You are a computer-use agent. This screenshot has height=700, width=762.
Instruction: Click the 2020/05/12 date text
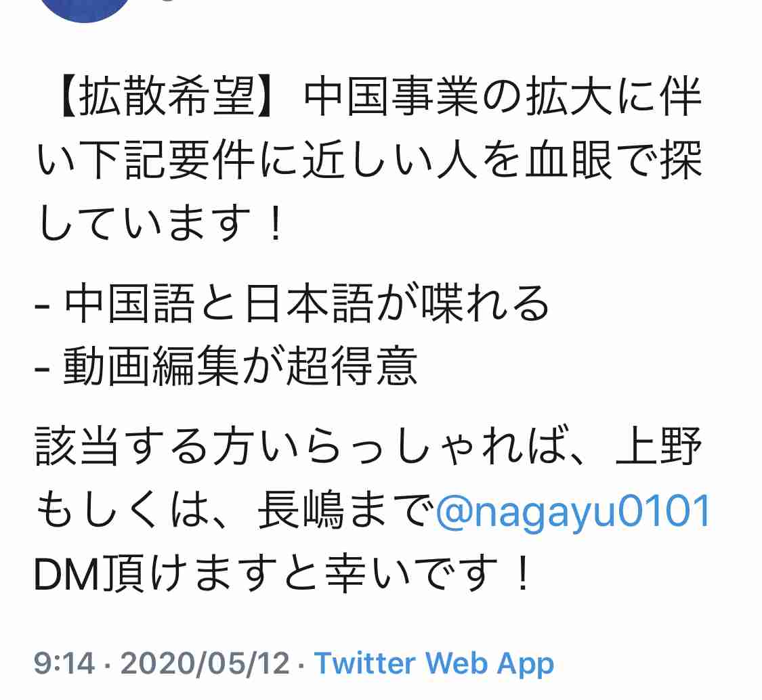point(205,663)
